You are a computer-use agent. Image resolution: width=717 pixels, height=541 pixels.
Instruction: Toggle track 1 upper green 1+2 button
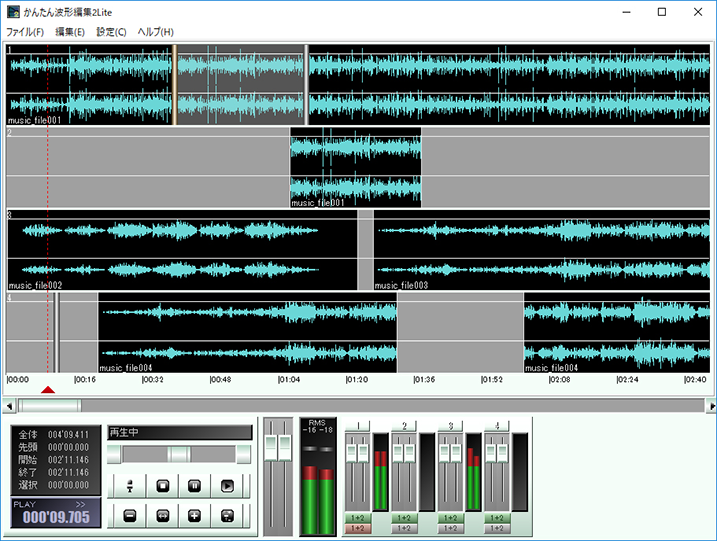click(358, 518)
